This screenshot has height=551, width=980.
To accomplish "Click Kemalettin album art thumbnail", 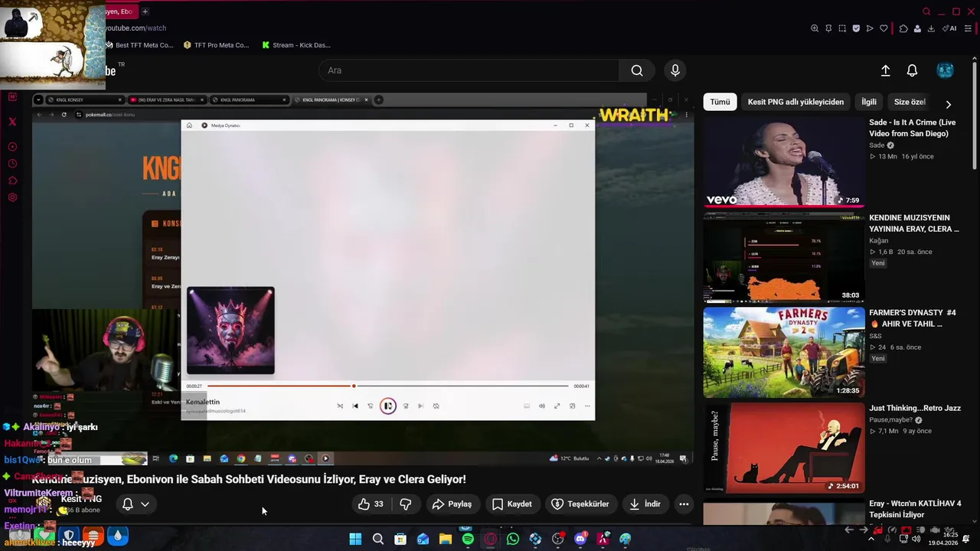I will (x=230, y=331).
